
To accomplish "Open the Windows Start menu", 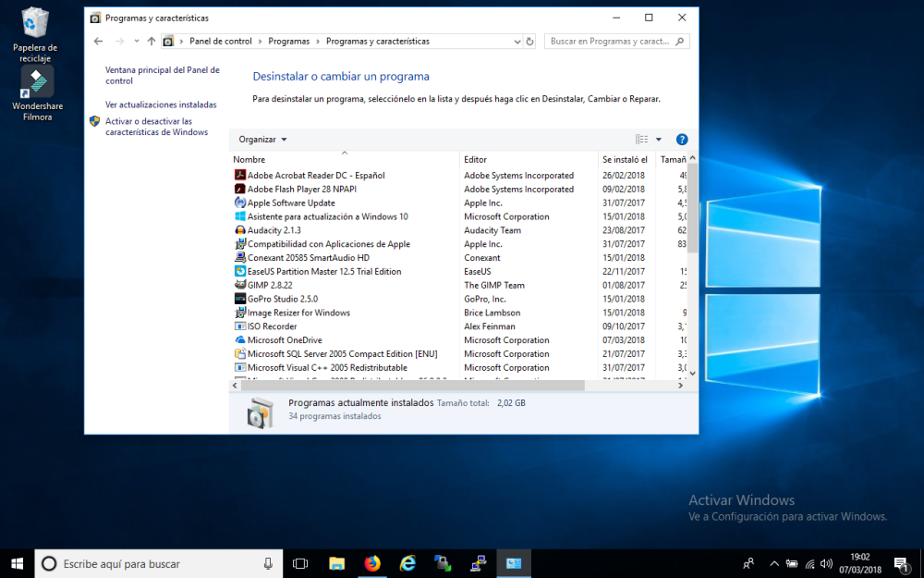I will [17, 564].
